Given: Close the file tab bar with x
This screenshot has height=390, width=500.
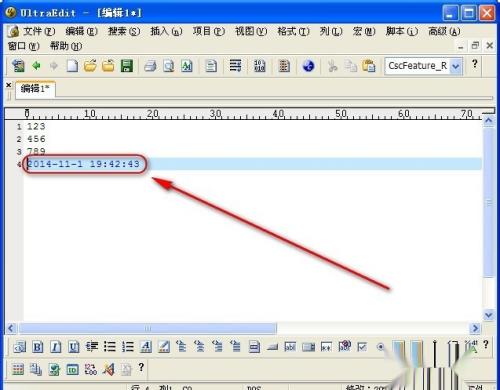Looking at the screenshot, I should (9, 85).
